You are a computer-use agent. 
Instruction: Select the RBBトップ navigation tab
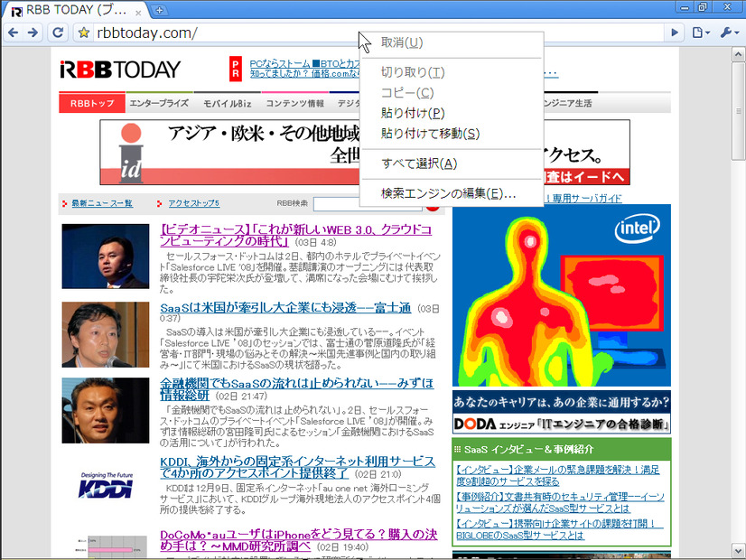92,103
